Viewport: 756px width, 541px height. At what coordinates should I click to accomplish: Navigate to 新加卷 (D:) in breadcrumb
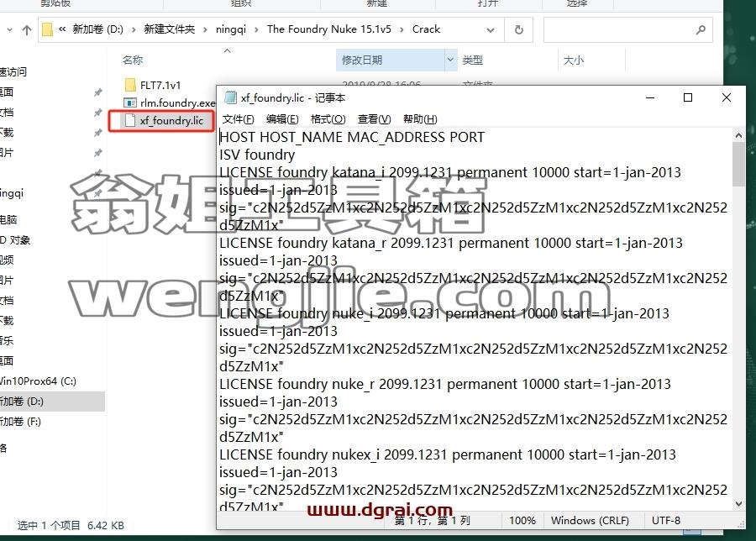coord(98,29)
